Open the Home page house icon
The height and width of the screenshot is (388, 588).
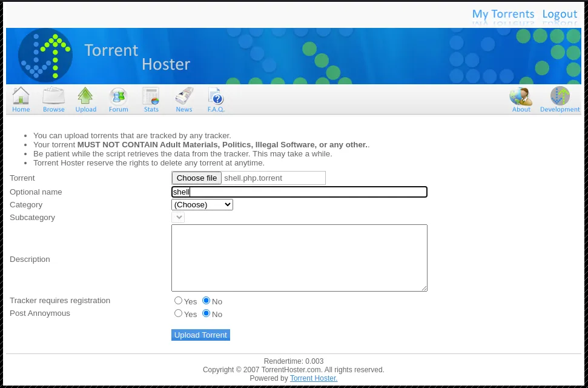coord(21,96)
